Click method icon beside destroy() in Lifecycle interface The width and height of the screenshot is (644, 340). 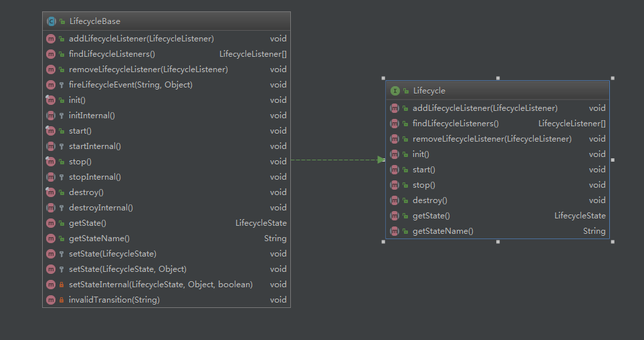pos(395,200)
